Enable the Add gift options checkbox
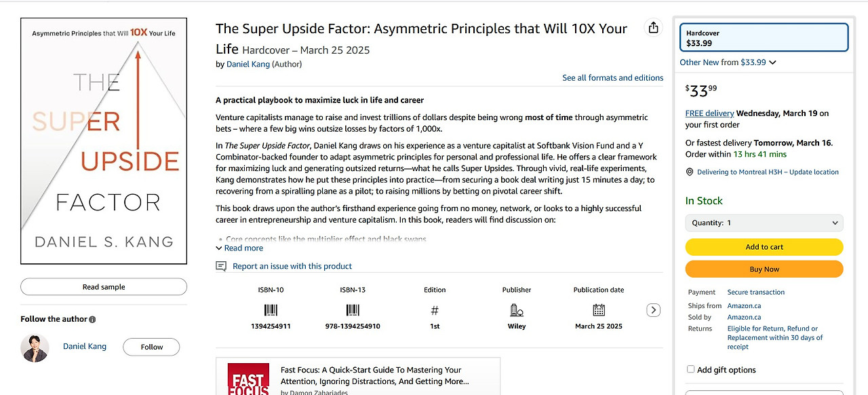 coord(690,369)
